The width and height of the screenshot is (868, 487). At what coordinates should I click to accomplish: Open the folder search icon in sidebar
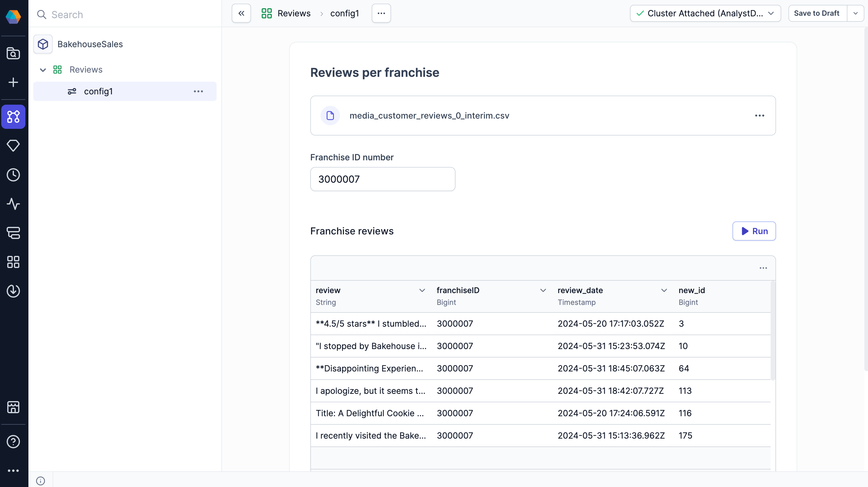click(x=13, y=53)
